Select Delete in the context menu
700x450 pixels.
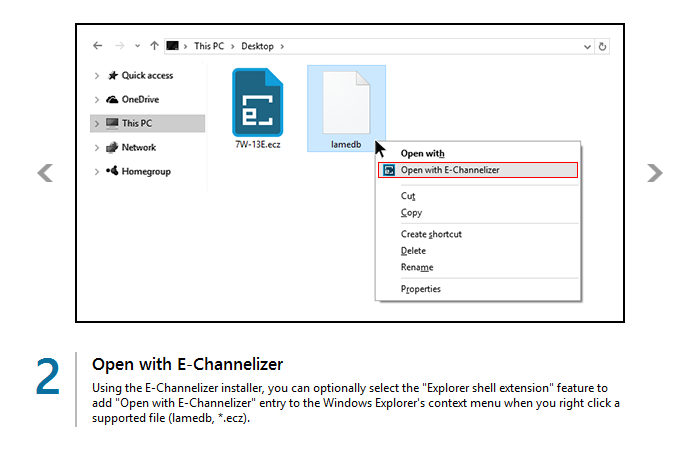(x=413, y=251)
